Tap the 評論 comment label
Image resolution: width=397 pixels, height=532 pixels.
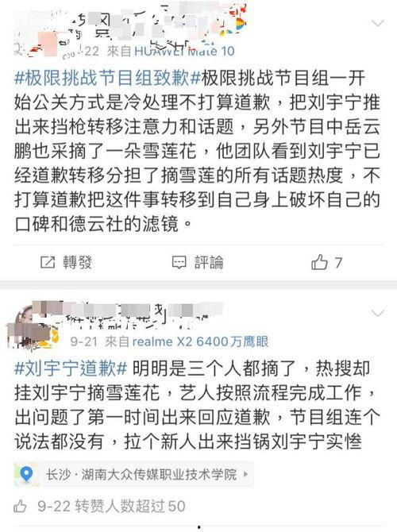click(209, 262)
